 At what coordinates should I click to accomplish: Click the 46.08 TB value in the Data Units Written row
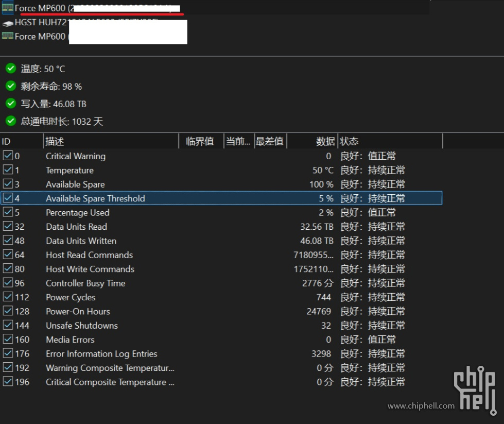[317, 241]
